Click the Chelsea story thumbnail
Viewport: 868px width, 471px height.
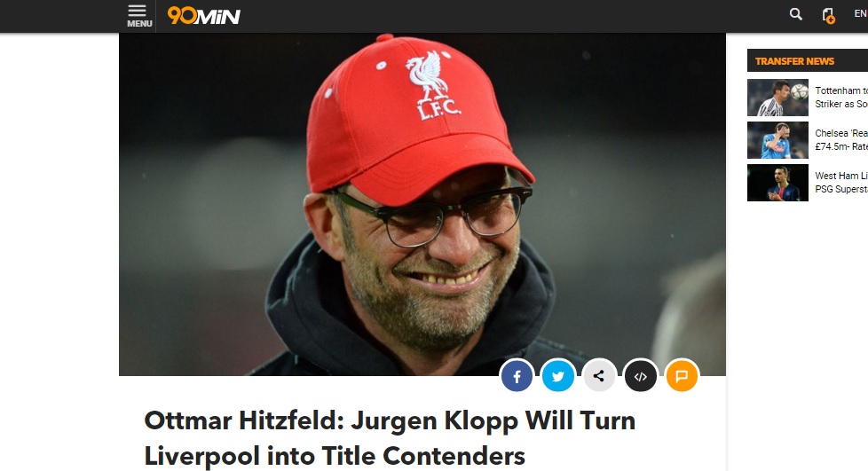click(x=777, y=140)
